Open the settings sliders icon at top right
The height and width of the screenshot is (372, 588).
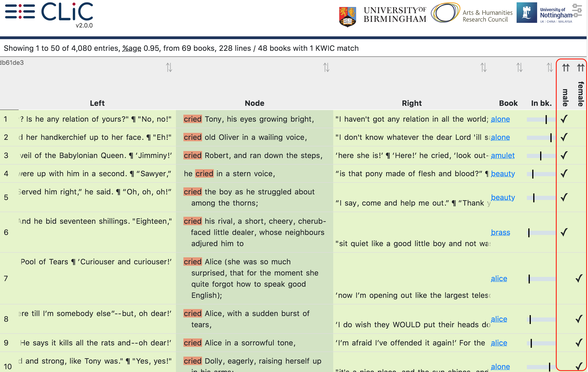click(x=577, y=11)
